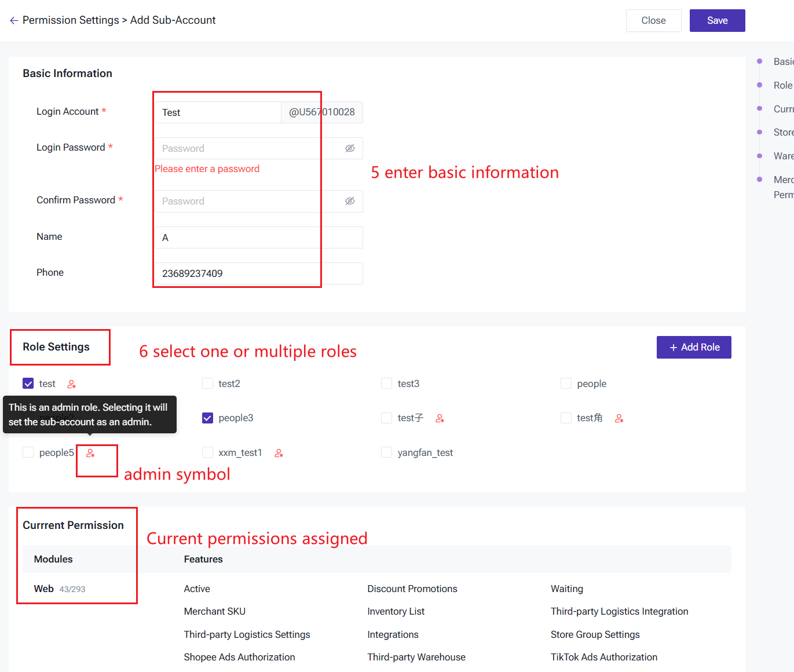Uncheck the people3 role checkbox

click(208, 418)
